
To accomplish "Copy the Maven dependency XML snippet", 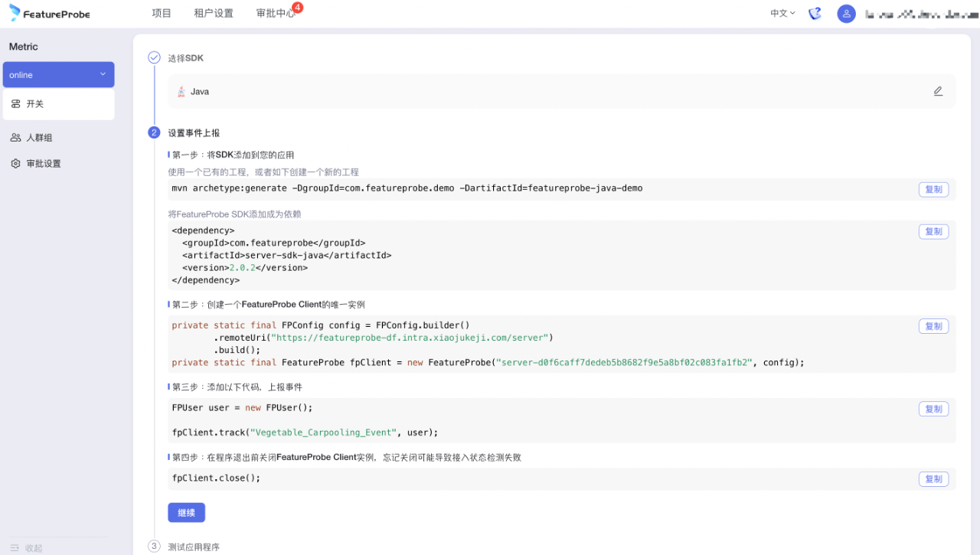I will (933, 231).
